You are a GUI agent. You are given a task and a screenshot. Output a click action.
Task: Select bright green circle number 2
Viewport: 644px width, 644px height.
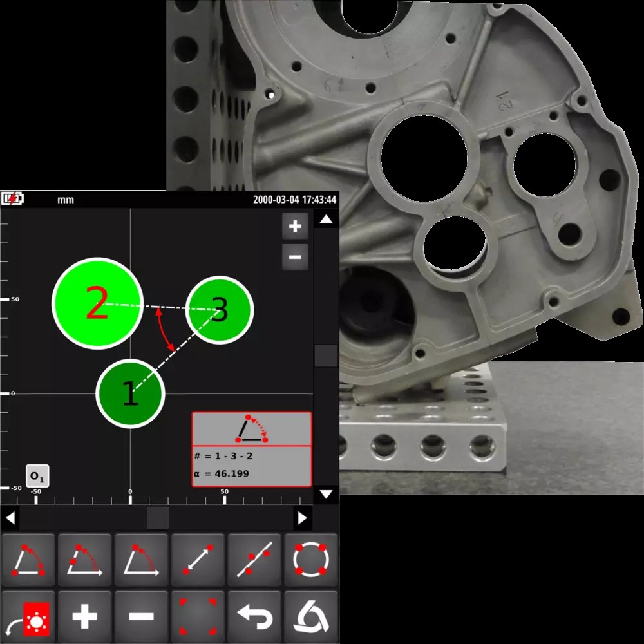coord(98,303)
